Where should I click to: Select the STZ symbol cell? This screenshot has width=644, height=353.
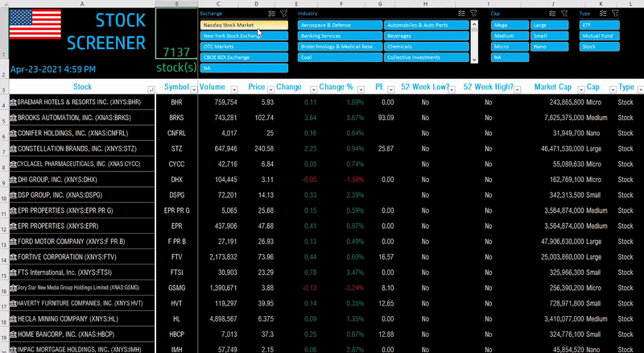[x=176, y=148]
